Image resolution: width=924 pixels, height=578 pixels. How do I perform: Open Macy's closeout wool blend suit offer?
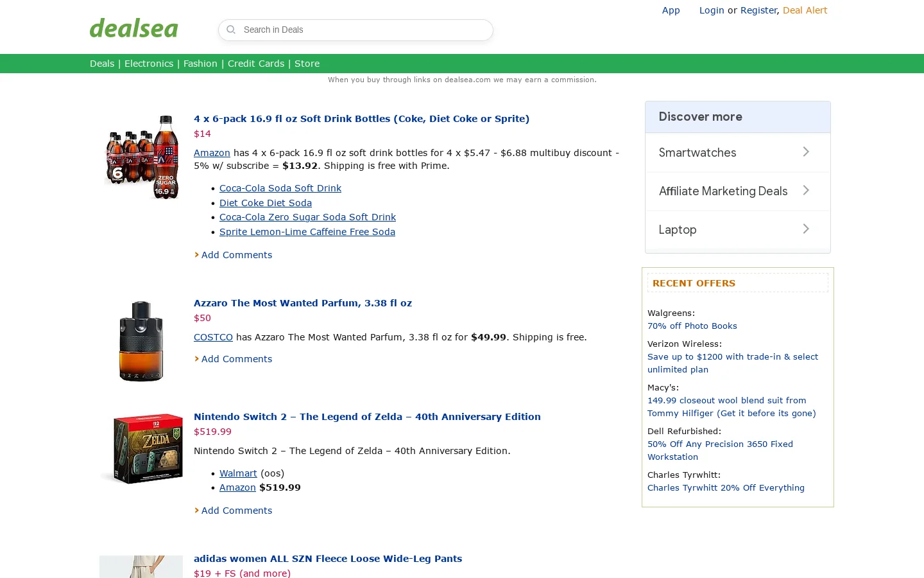(x=732, y=407)
